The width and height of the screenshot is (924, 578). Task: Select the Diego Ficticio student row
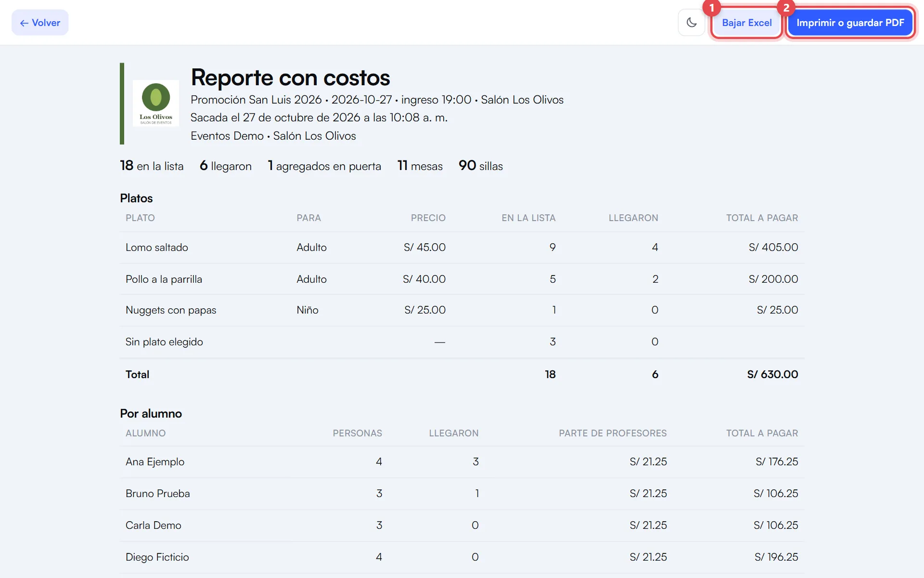point(462,557)
